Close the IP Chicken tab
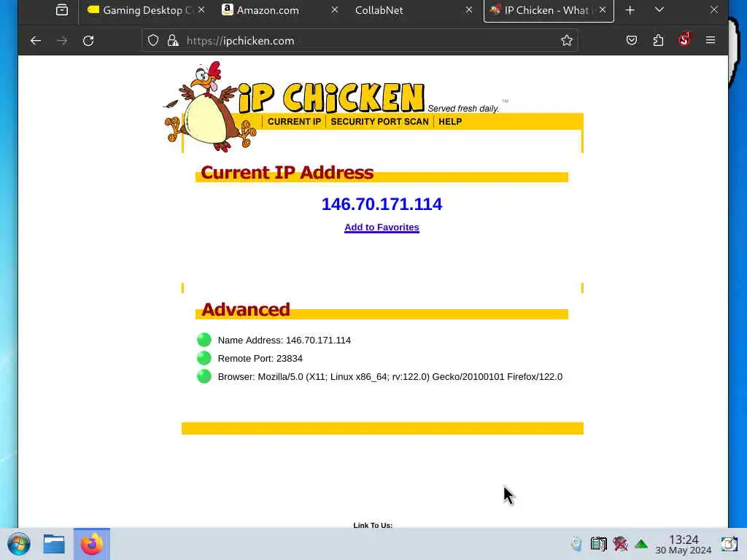Image resolution: width=747 pixels, height=560 pixels. [x=603, y=10]
